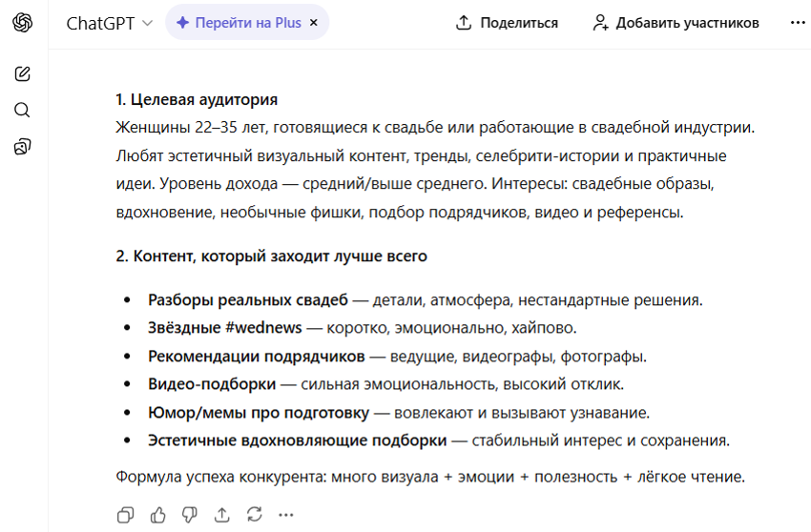Click the share icon below the response

pyautogui.click(x=222, y=515)
